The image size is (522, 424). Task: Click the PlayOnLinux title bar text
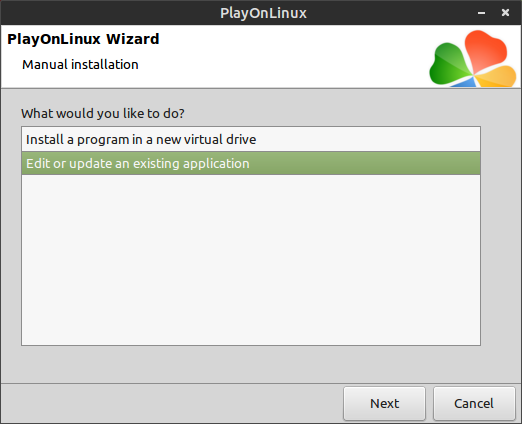tap(263, 13)
